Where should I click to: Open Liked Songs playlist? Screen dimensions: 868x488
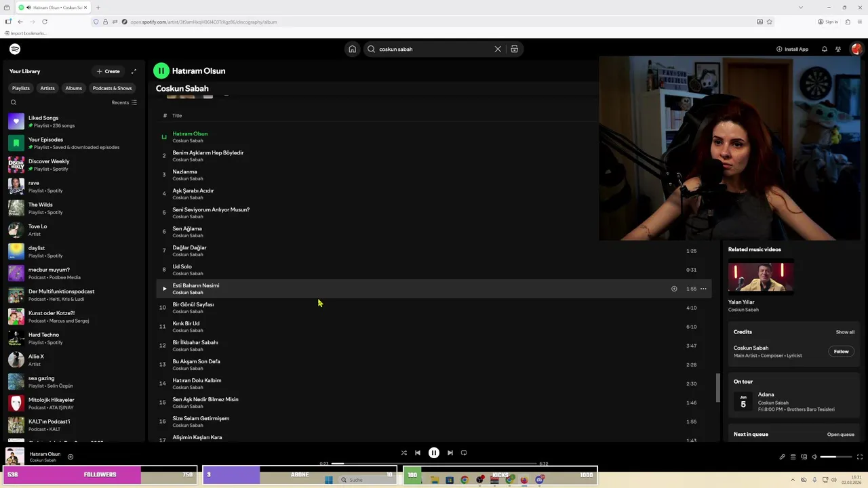[73, 121]
